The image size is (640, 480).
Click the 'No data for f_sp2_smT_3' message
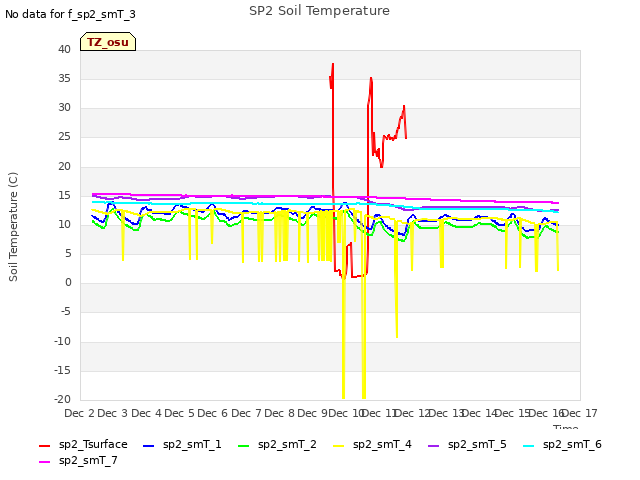[70, 14]
